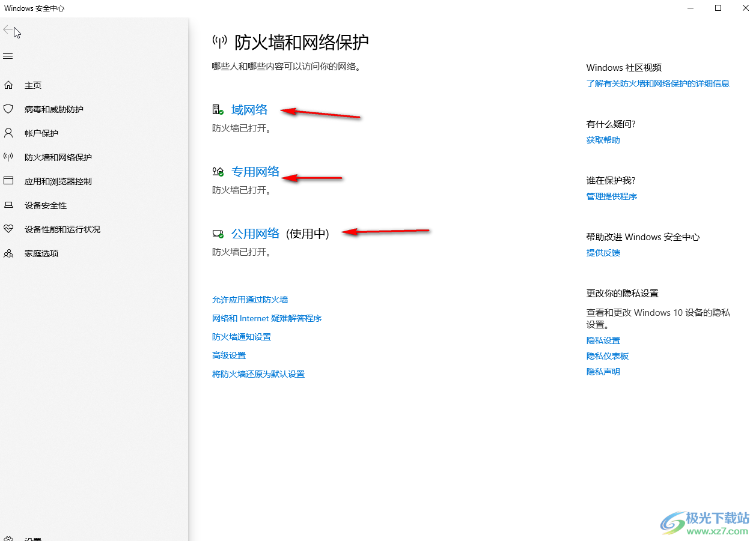Open 了解有关防火墙和网络保护的详细信息 link

[658, 83]
